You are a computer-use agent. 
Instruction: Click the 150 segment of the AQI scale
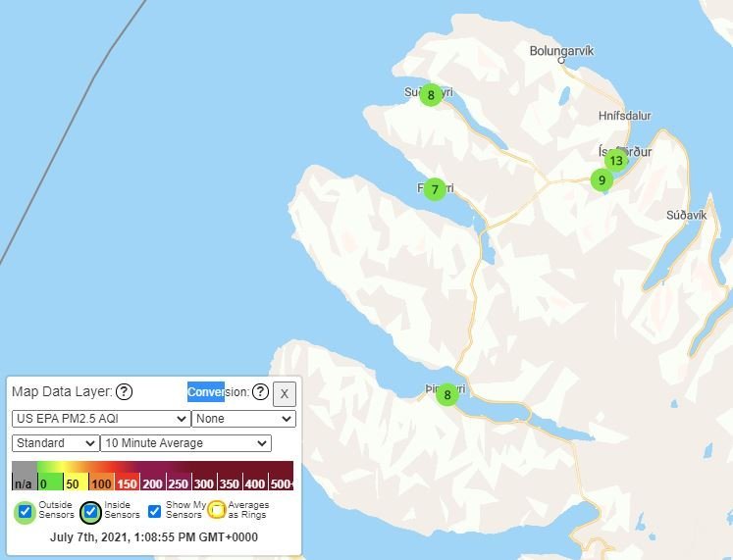click(127, 483)
